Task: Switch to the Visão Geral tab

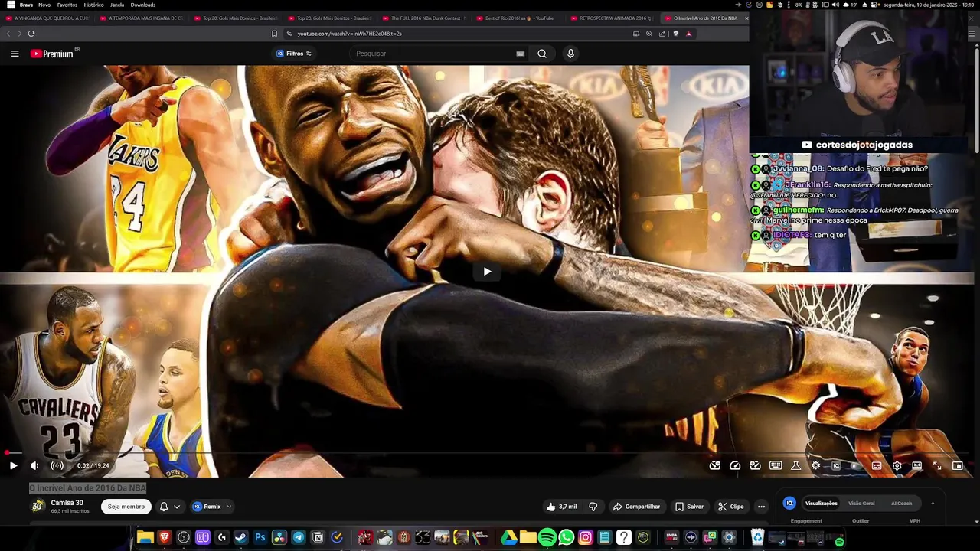Action: pos(861,504)
